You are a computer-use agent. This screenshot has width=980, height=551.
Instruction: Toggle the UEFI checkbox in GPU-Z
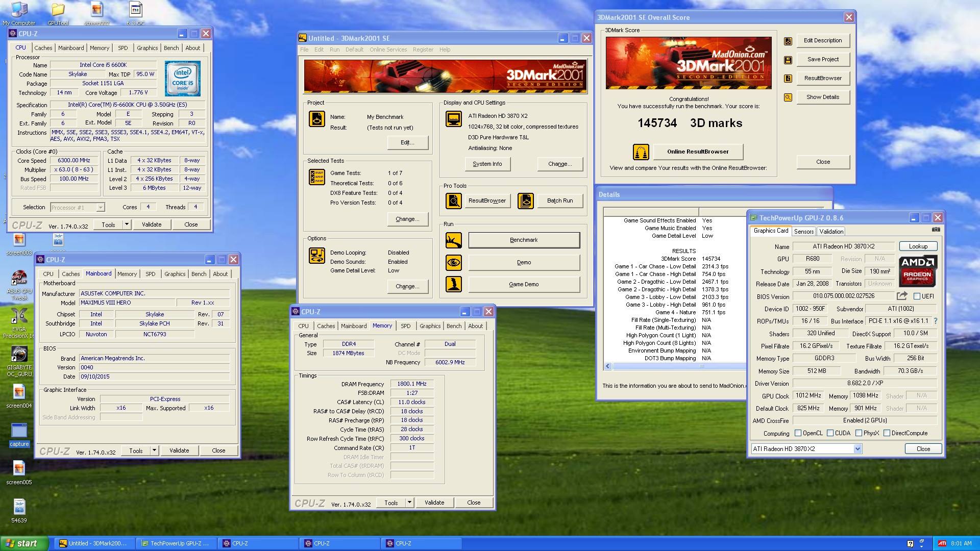tap(917, 296)
